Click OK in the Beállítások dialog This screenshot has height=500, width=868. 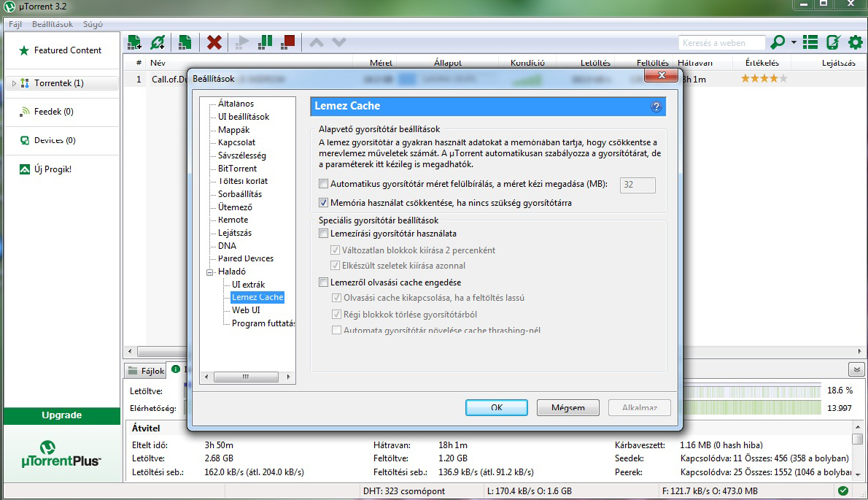click(x=497, y=407)
